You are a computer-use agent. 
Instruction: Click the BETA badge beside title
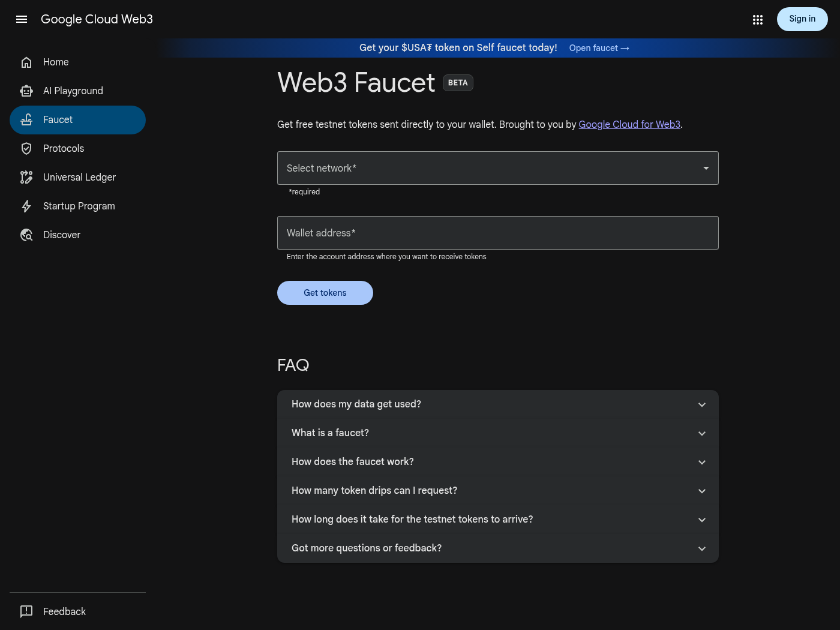(x=458, y=83)
